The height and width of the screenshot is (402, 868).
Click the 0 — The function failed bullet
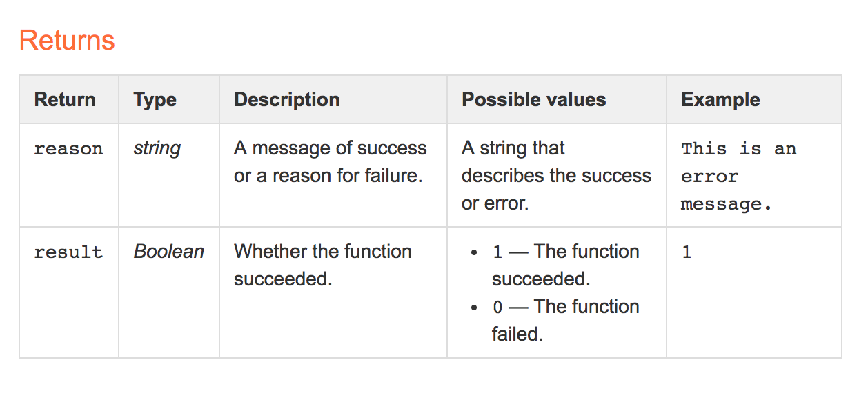[x=566, y=321]
